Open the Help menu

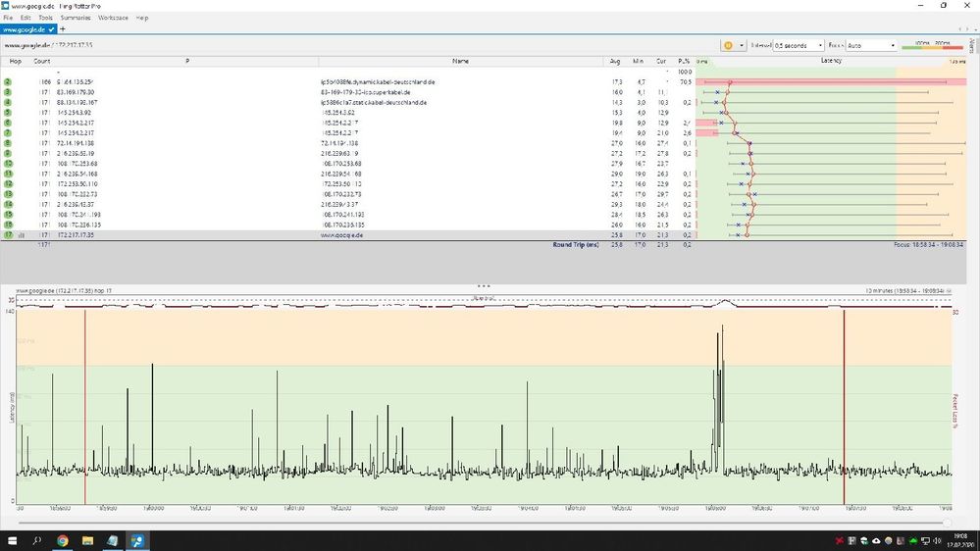pyautogui.click(x=142, y=18)
